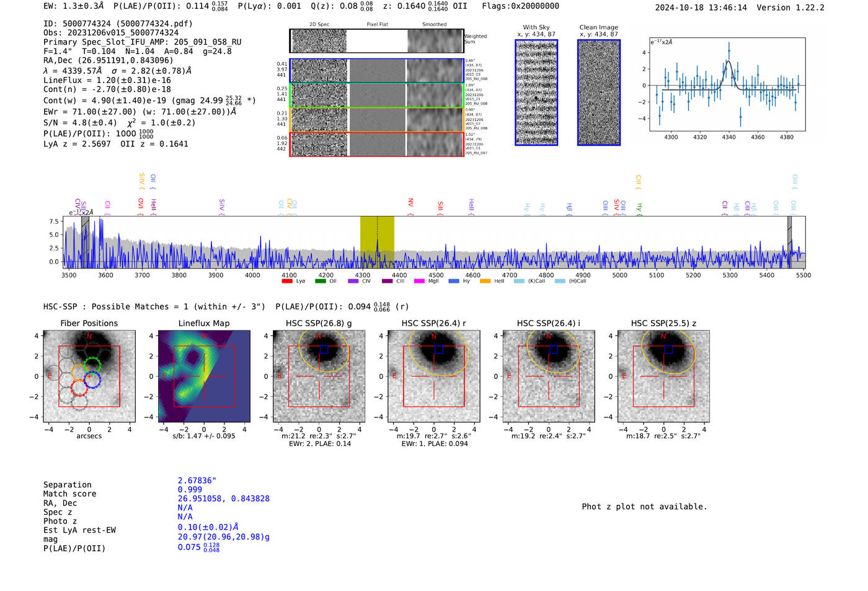Click the MgII magenta legend swatch
The image size is (868, 591).
[420, 281]
